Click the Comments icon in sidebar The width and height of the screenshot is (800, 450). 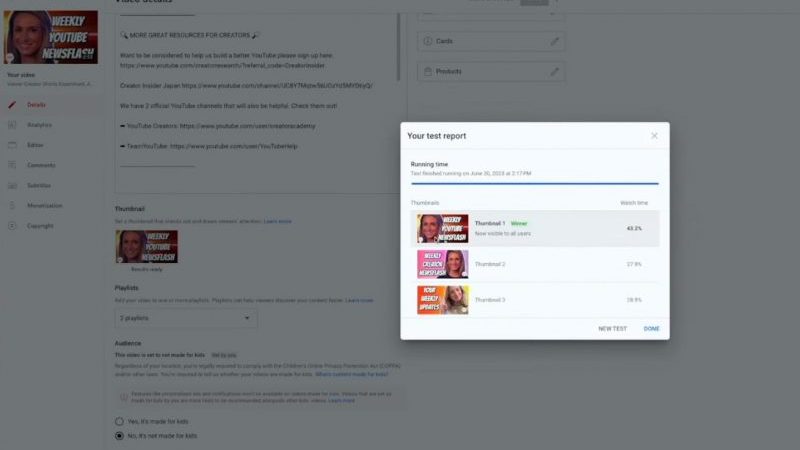12,165
